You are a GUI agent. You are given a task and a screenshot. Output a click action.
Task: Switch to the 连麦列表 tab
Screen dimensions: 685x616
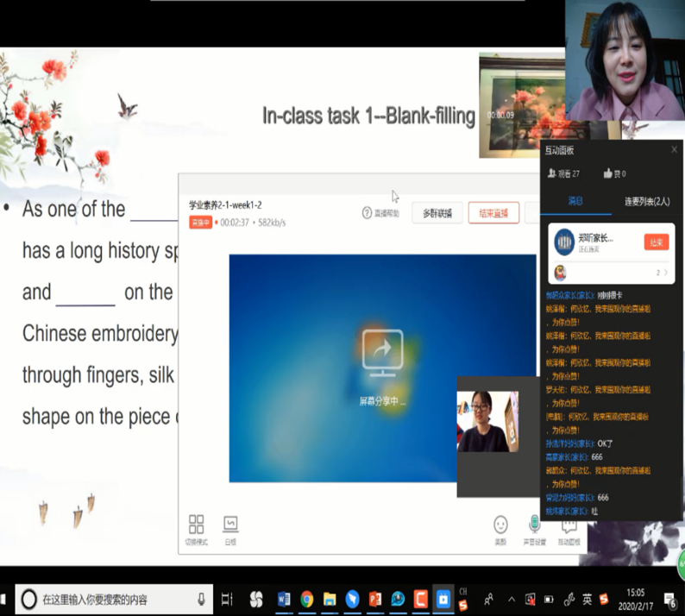pos(647,201)
